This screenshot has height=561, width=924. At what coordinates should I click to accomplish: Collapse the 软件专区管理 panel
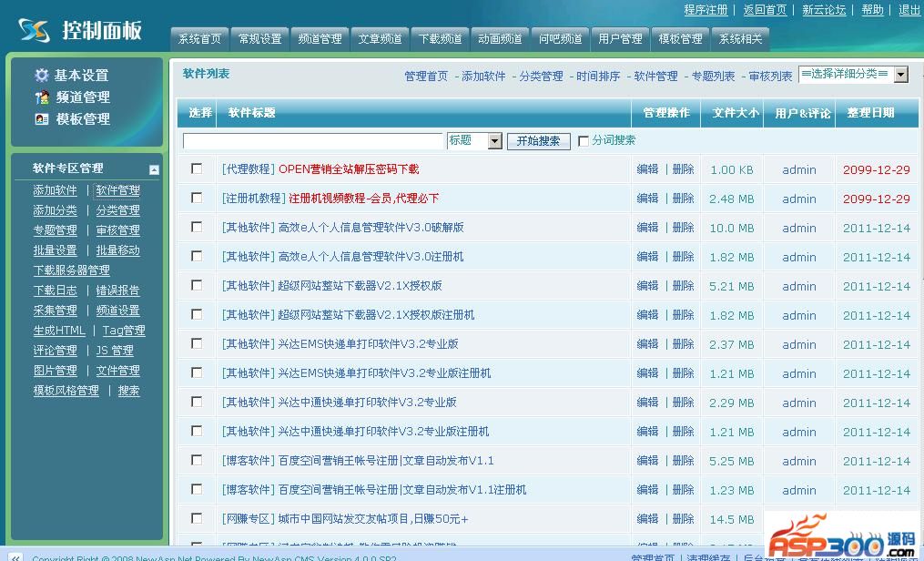pyautogui.click(x=154, y=169)
